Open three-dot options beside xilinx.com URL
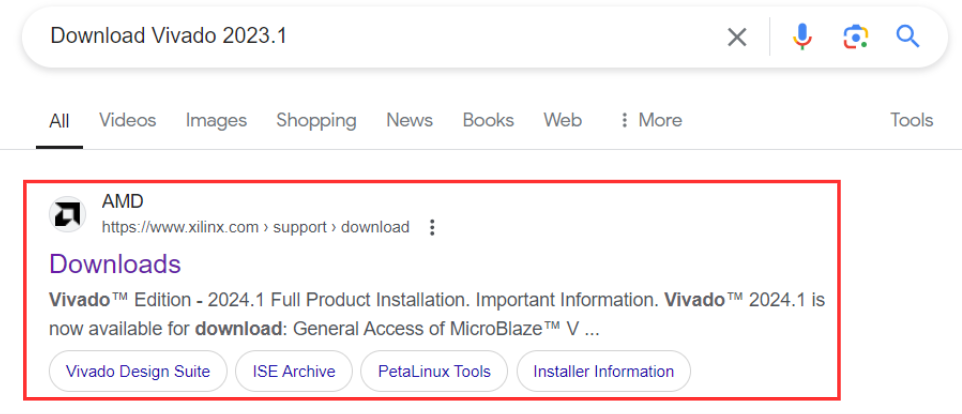 click(432, 227)
